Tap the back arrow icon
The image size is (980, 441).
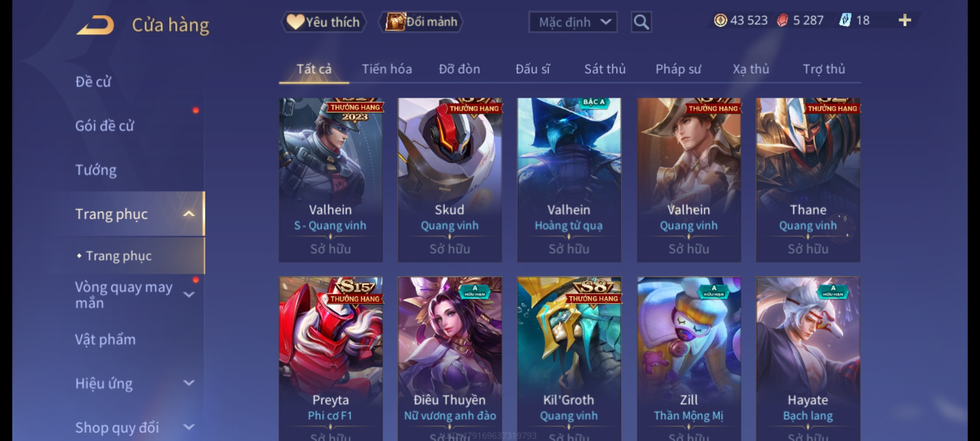point(95,25)
